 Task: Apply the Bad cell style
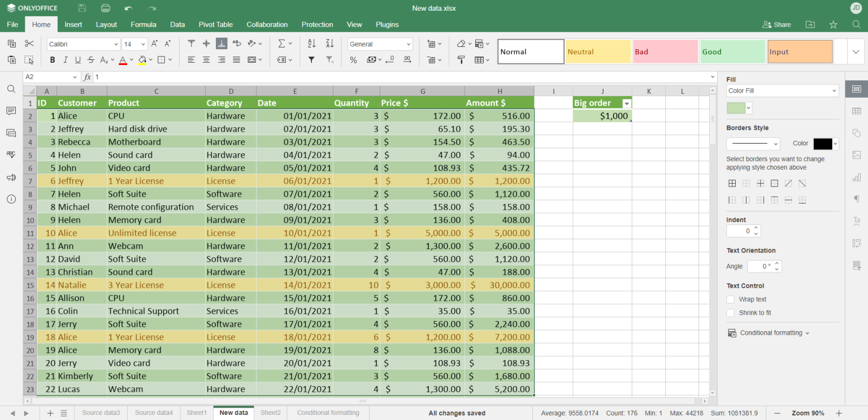point(665,51)
